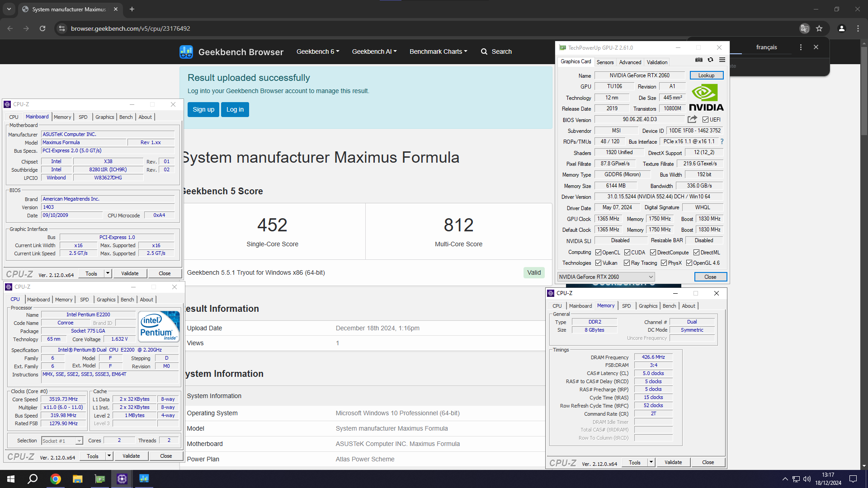Toggle DirectCompute checkbox in GPU-Z
Viewport: 868px width, 488px height.
653,253
